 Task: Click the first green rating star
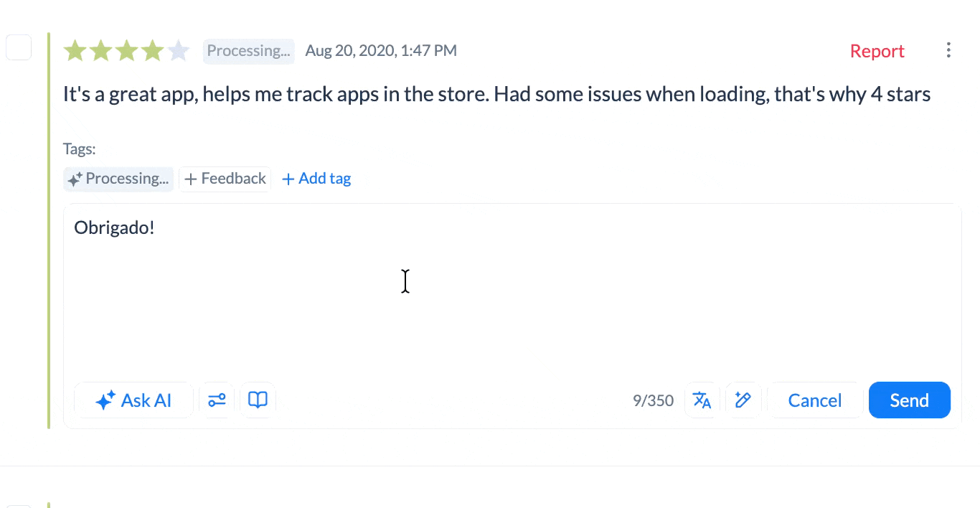pos(75,51)
